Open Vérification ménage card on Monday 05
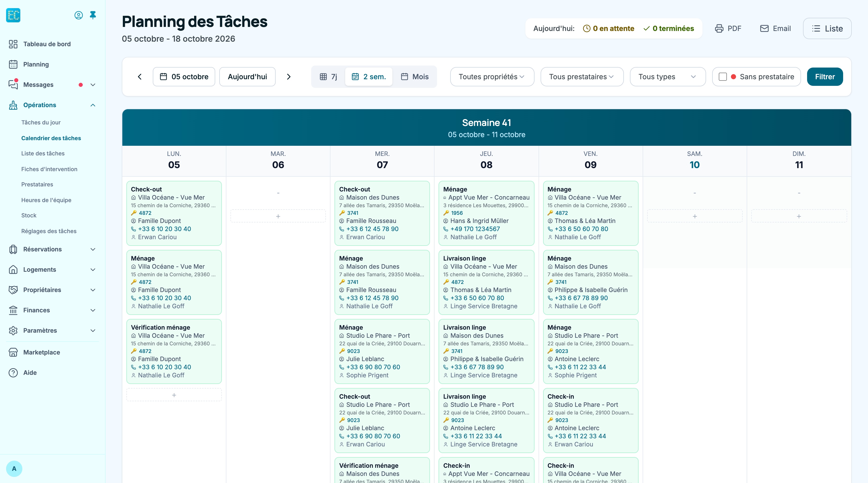 tap(174, 351)
